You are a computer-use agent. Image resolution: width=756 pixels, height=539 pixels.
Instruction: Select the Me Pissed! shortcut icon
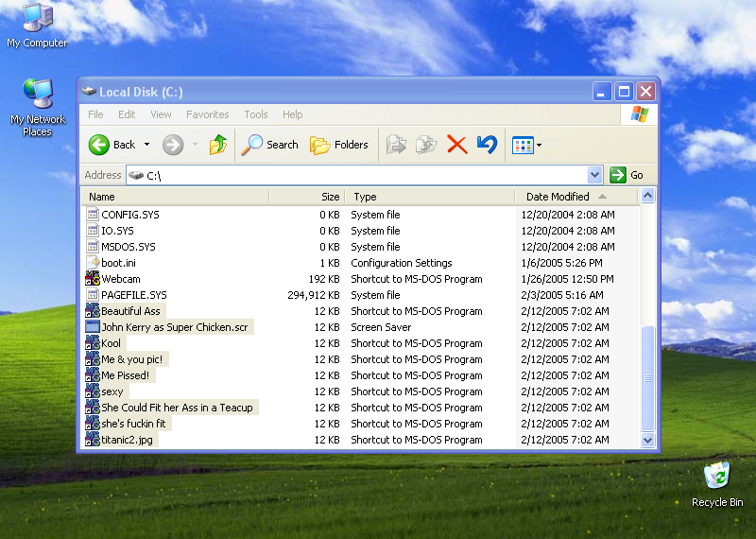point(93,374)
